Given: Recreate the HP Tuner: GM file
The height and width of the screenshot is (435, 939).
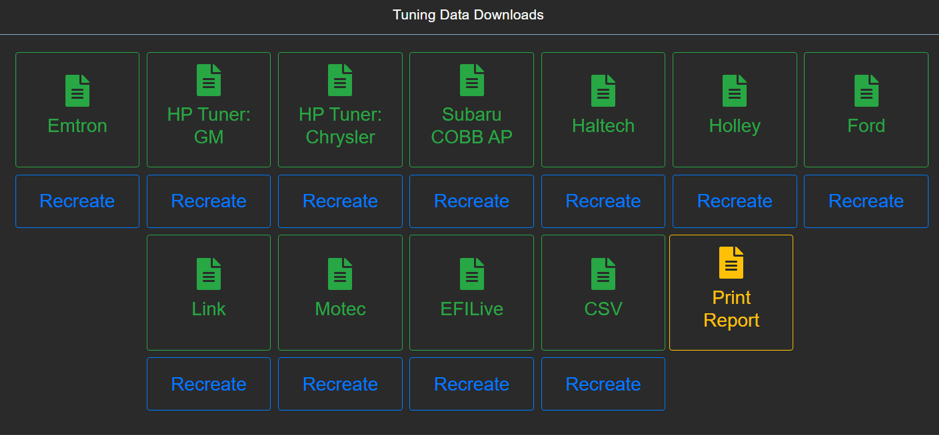Looking at the screenshot, I should 208,201.
